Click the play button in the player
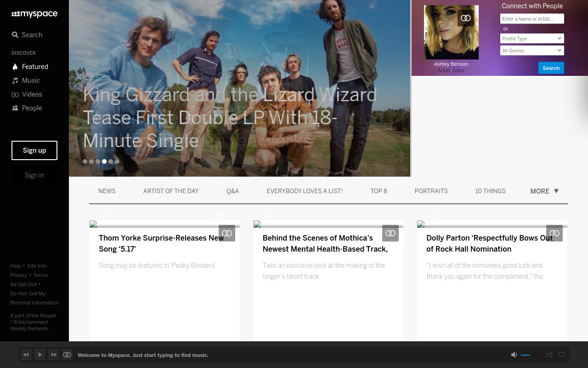588x368 pixels. click(40, 355)
